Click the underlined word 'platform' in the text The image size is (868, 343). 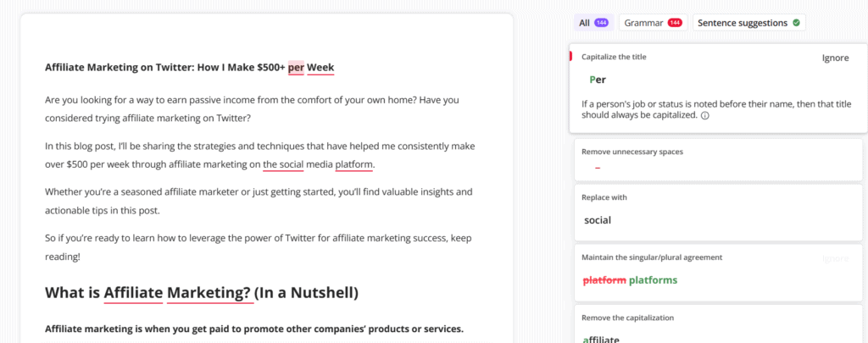[353, 164]
